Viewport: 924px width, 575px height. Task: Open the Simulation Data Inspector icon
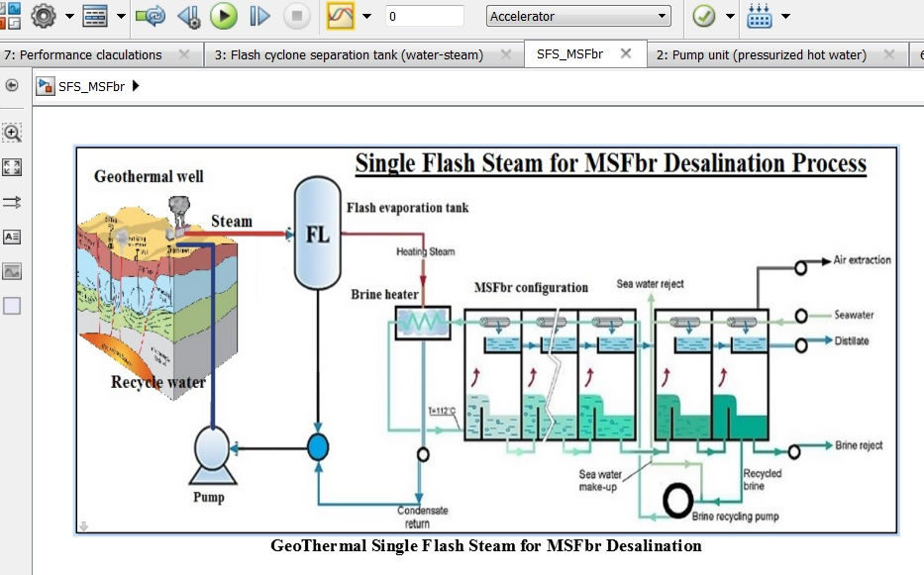click(x=341, y=16)
